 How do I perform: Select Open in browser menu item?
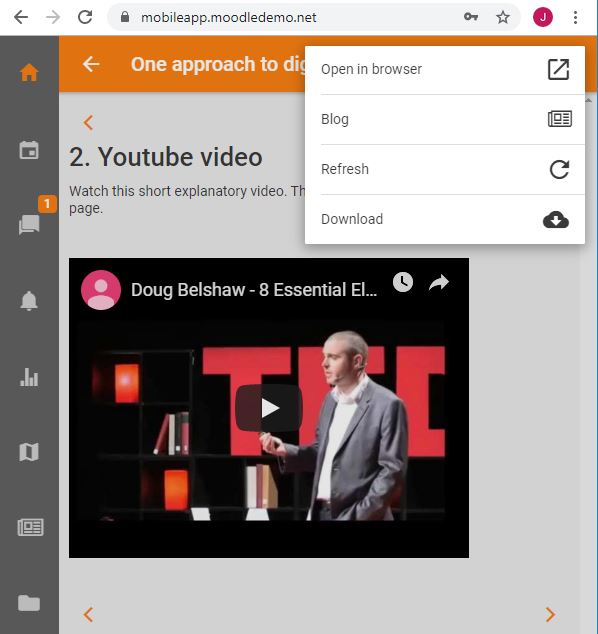tap(445, 70)
